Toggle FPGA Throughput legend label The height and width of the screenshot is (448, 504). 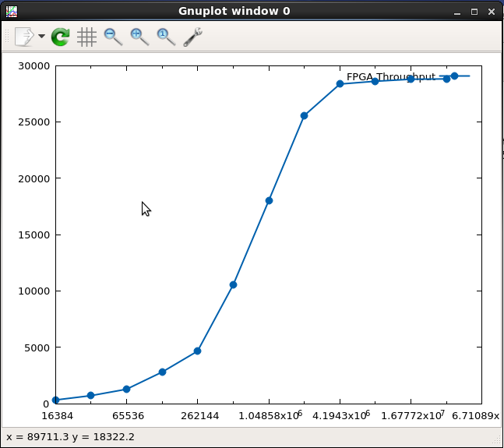[x=390, y=76]
